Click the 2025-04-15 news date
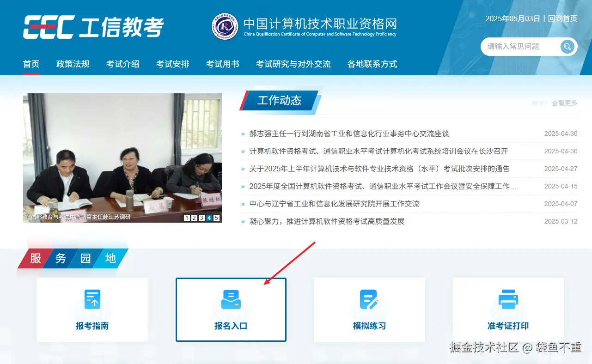Screen dimensions: 592x364 561,186
